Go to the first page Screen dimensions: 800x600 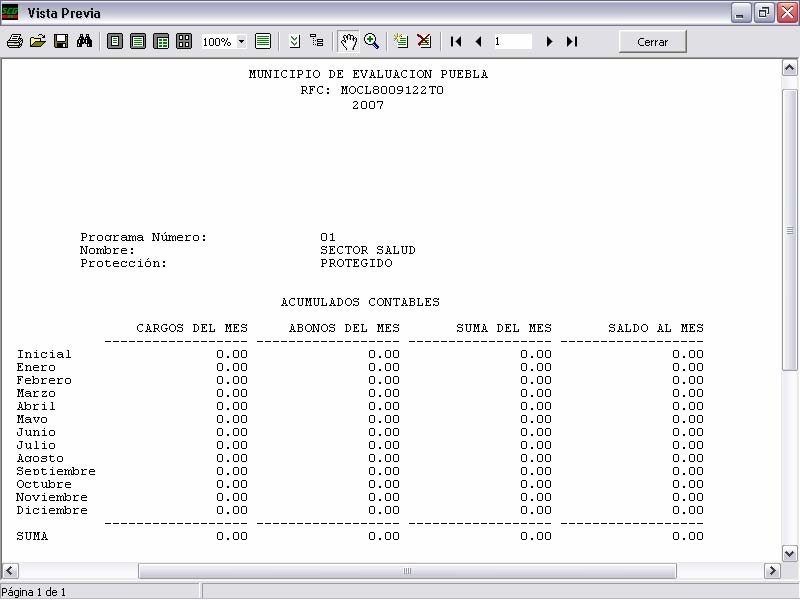(x=456, y=41)
